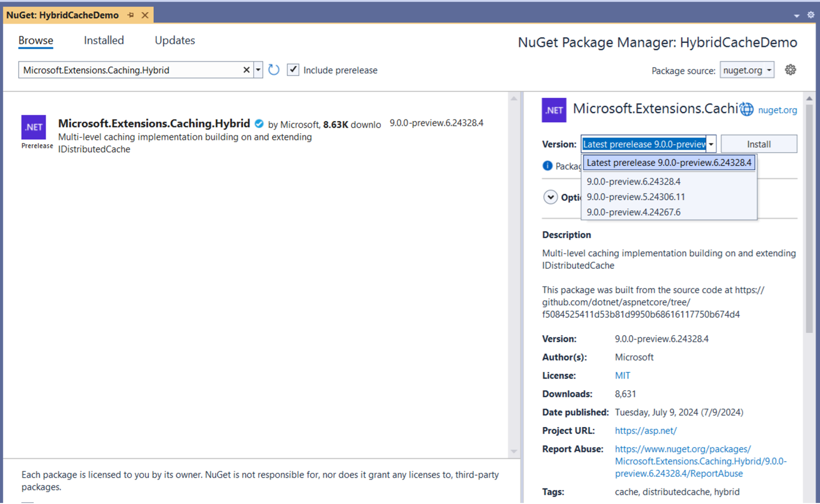Open the Package source dropdown
Viewport: 820px width, 504px height.
pos(747,69)
